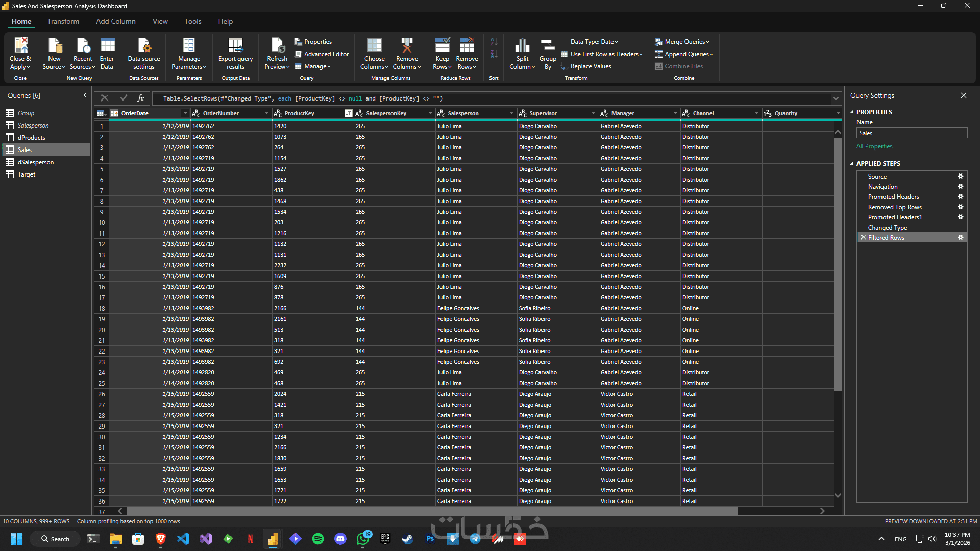Click the Close & Apply icon
The width and height of the screenshot is (980, 551).
click(20, 46)
